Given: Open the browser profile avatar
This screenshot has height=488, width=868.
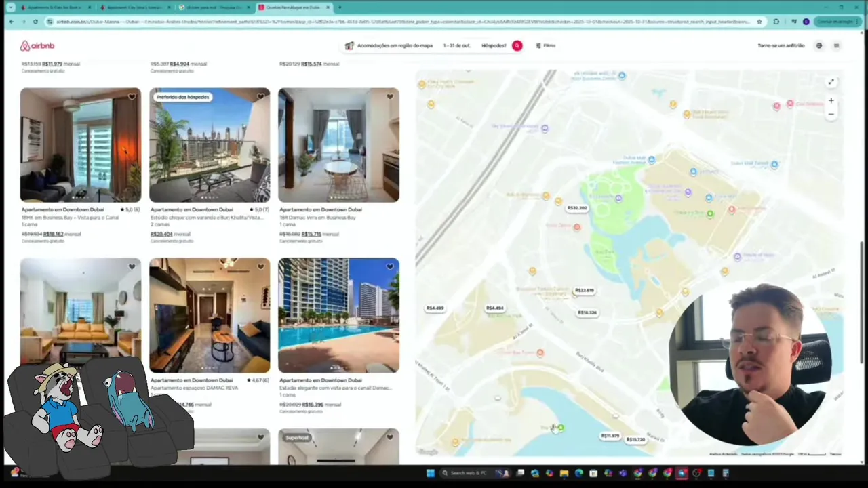Looking at the screenshot, I should click(806, 22).
